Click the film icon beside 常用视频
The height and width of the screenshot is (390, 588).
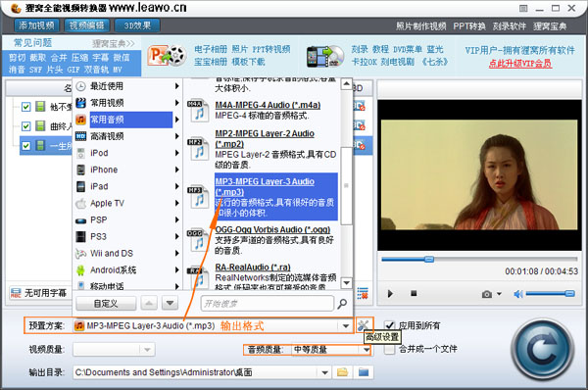(80, 103)
